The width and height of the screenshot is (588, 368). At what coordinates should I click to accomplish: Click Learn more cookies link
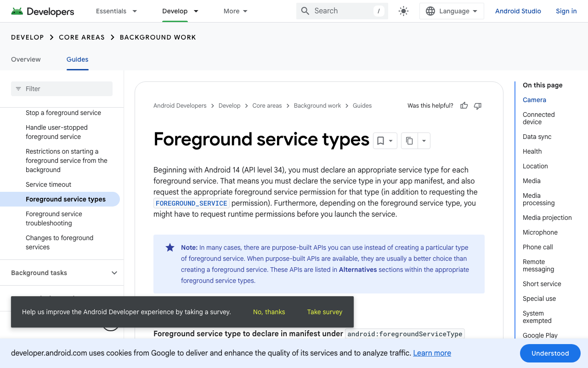[432, 353]
